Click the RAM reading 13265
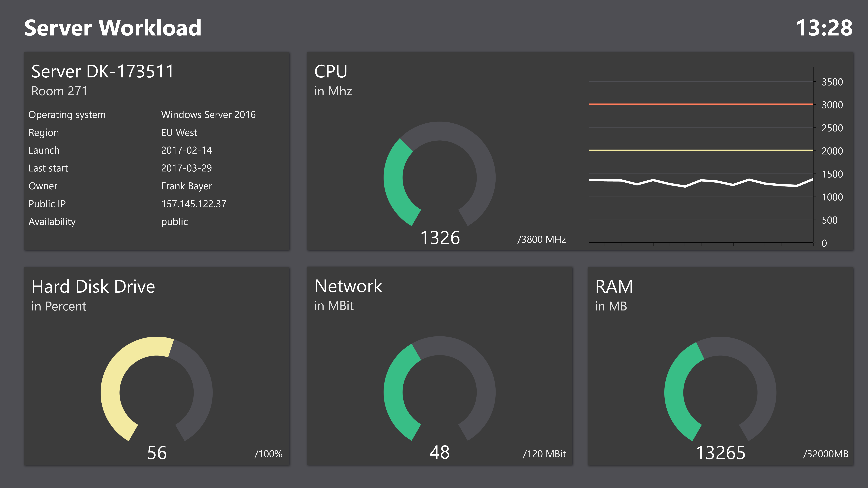The image size is (868, 488). pyautogui.click(x=720, y=453)
